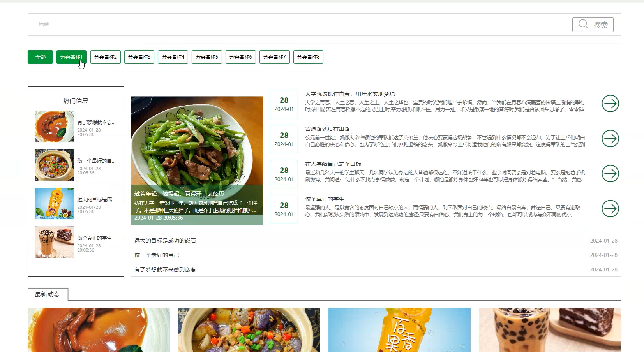
Task: Select the 全部 category filter
Action: [x=40, y=57]
